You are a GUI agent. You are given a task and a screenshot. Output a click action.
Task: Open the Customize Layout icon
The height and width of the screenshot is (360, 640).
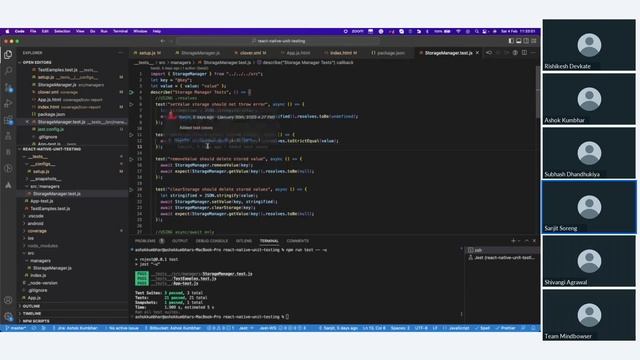point(534,41)
